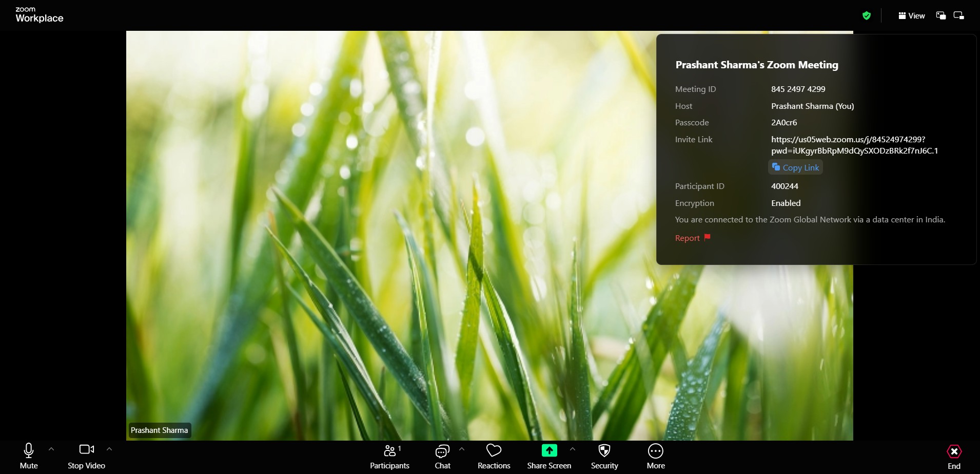Open the More options menu
The height and width of the screenshot is (474, 980).
point(656,457)
